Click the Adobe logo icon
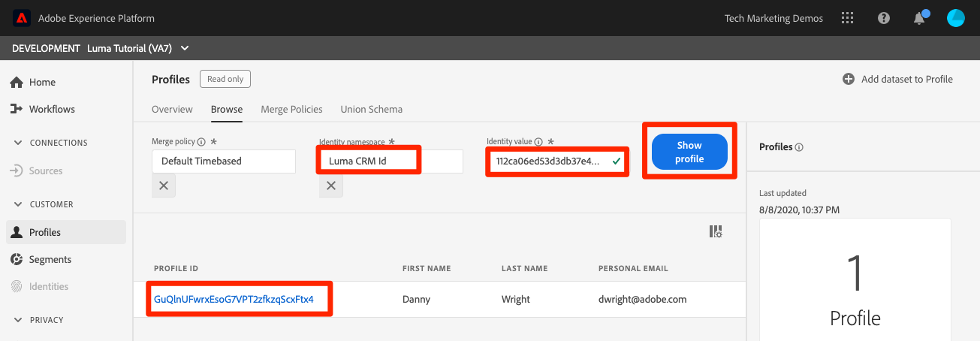The width and height of the screenshot is (980, 341). point(21,18)
